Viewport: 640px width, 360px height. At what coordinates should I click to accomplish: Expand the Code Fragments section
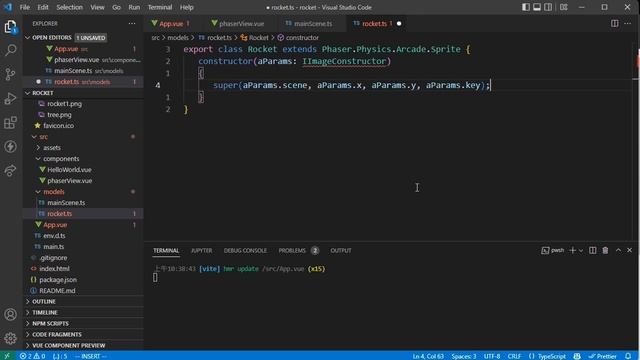[83, 335]
